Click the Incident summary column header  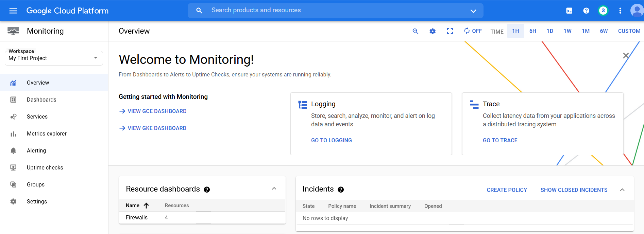390,206
